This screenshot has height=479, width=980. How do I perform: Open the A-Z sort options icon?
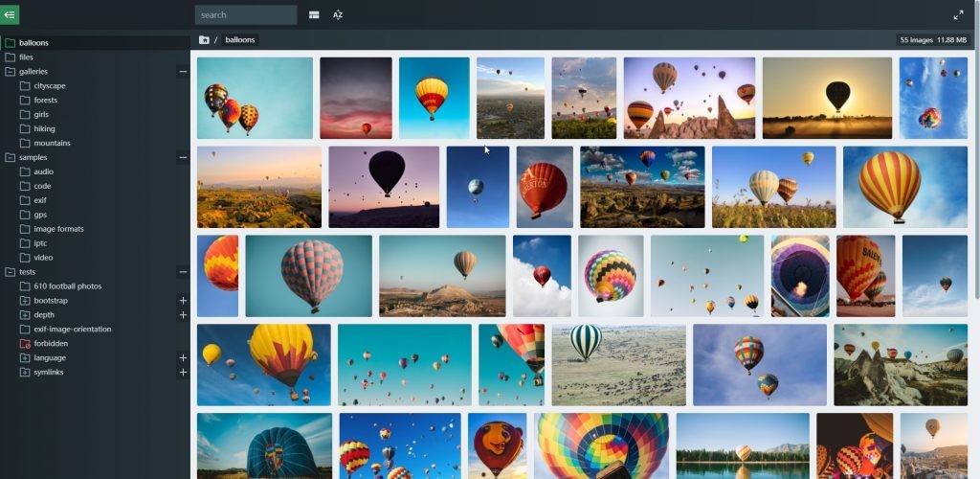coord(338,15)
